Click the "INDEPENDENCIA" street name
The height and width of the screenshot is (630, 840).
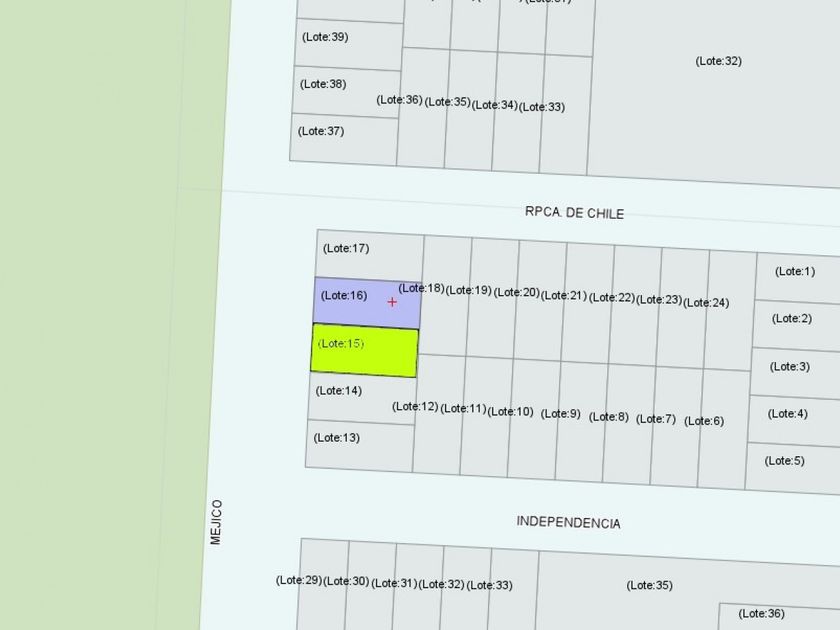(x=568, y=522)
